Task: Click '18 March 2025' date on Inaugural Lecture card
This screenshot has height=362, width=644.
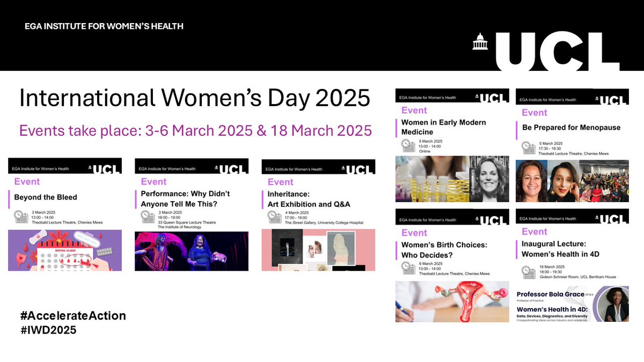Action: pyautogui.click(x=553, y=267)
